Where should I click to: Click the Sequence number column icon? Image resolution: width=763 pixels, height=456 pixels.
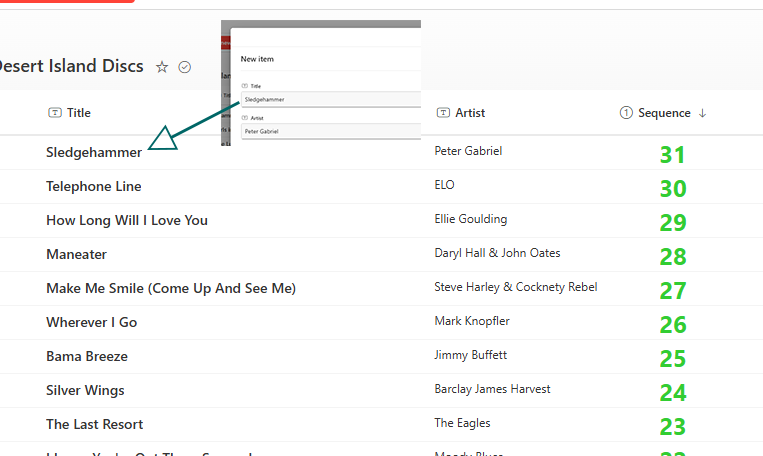(626, 113)
